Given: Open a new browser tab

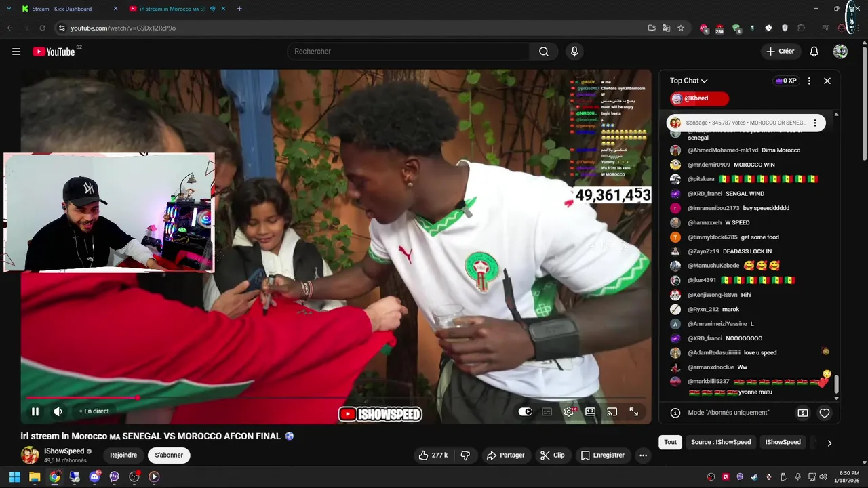Looking at the screenshot, I should (239, 9).
